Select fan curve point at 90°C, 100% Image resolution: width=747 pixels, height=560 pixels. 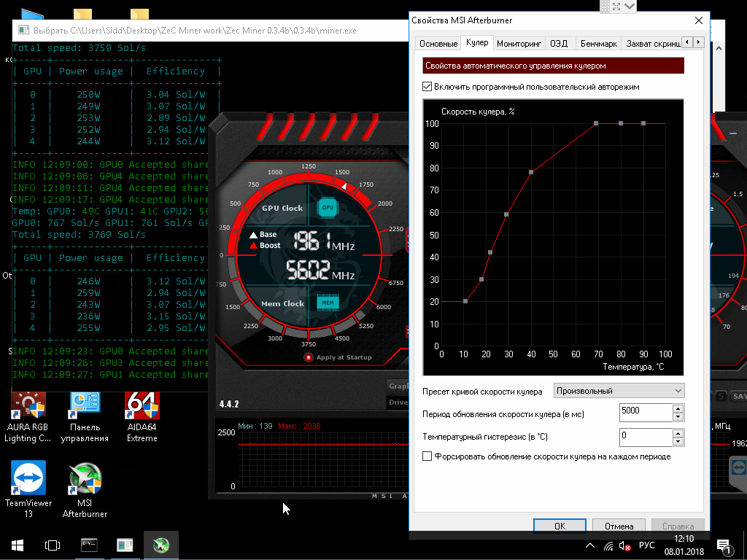643,123
